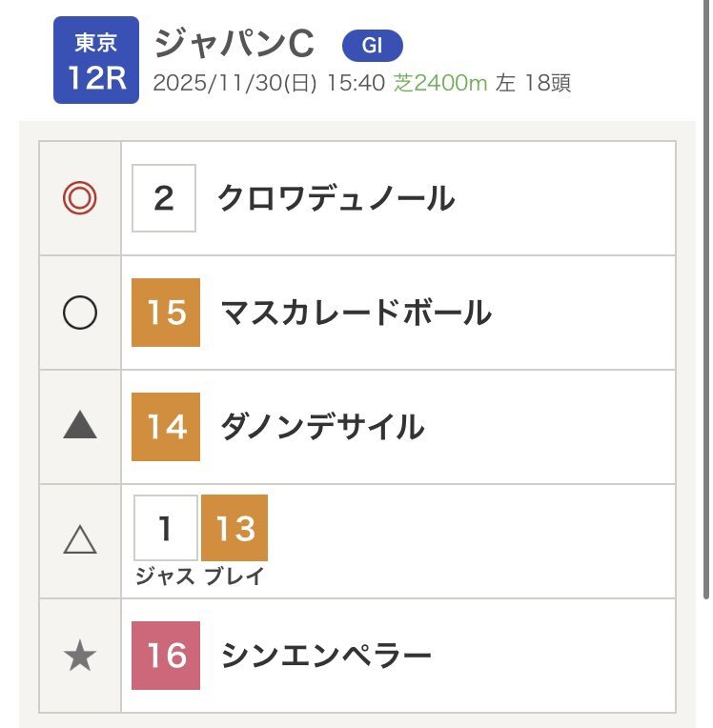The height and width of the screenshot is (728, 713).
Task: Open シンエンペラー horse details
Action: click(x=326, y=656)
